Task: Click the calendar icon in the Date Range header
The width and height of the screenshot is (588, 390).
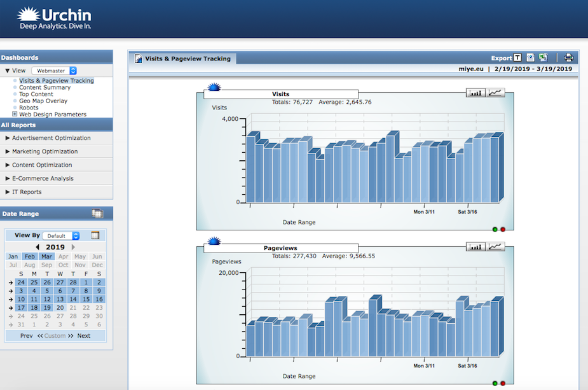Action: click(x=97, y=214)
